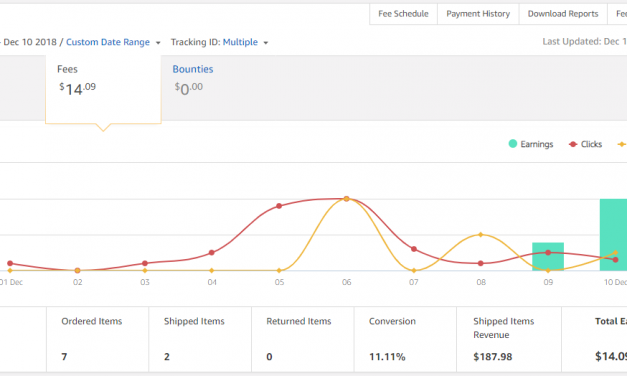Viewport: 627px width, 376px height.
Task: Toggle the Earnings legend item
Action: pos(531,144)
